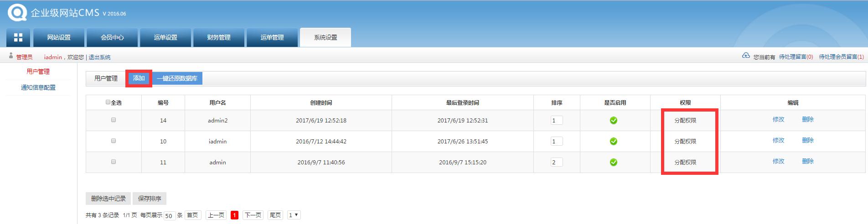Check the checkbox for user admin2

tap(114, 120)
